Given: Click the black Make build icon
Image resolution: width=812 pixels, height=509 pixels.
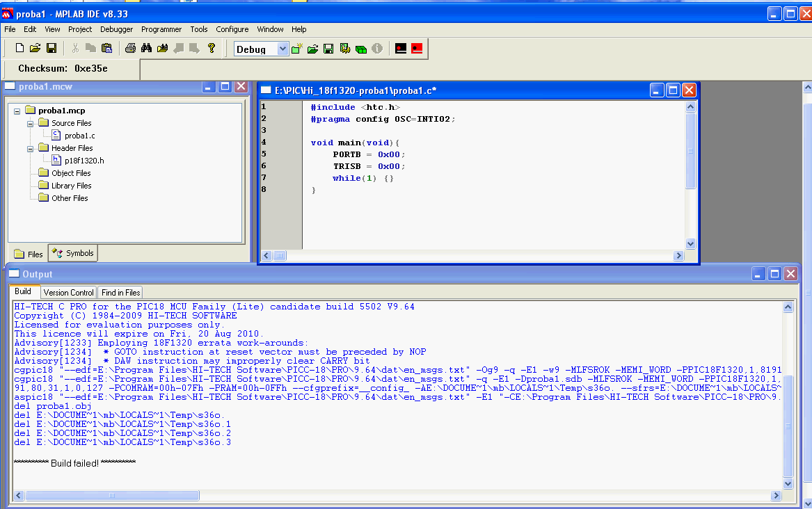Looking at the screenshot, I should click(x=401, y=49).
